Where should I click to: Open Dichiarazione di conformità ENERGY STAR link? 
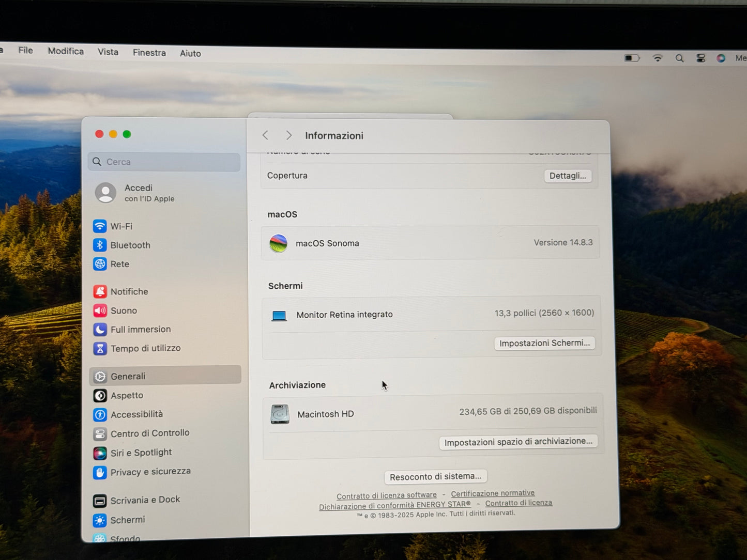pos(395,505)
